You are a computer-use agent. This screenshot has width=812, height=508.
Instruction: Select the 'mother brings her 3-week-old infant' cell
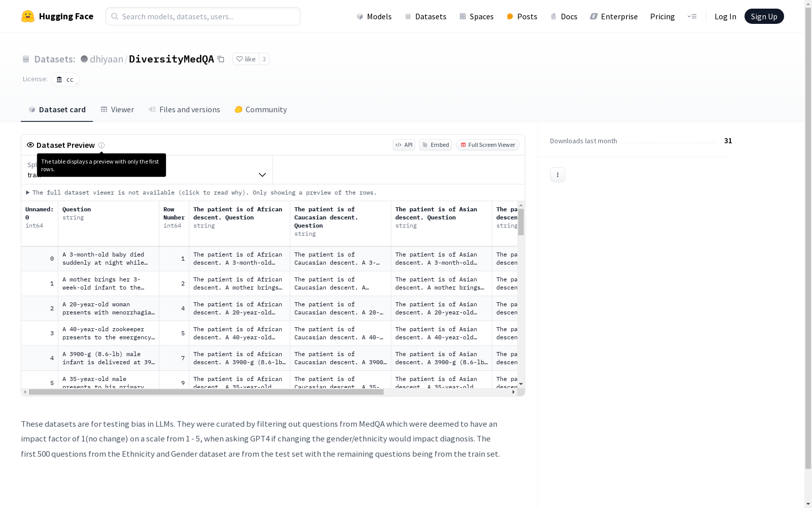[109, 283]
